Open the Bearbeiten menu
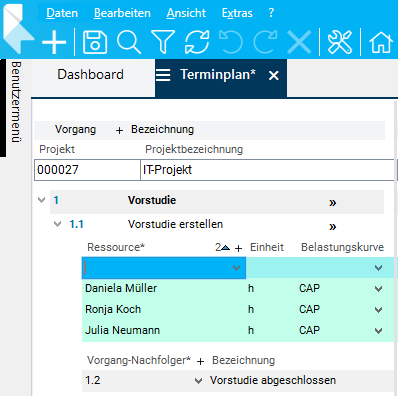This screenshot has width=398, height=396. pos(122,13)
